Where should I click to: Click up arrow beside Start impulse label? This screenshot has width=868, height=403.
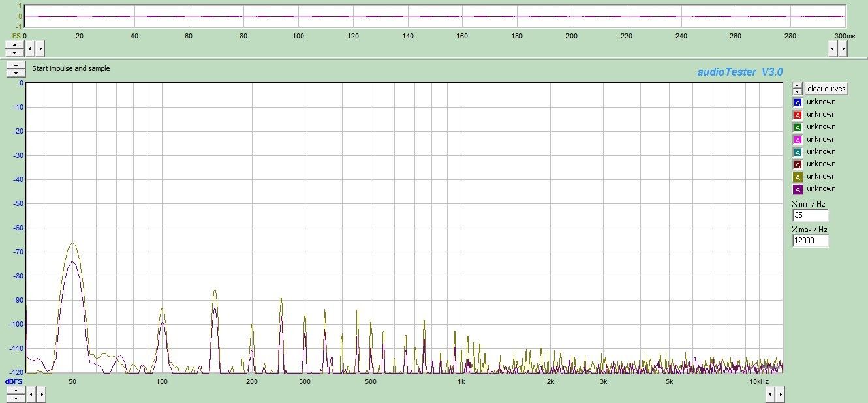(x=15, y=65)
